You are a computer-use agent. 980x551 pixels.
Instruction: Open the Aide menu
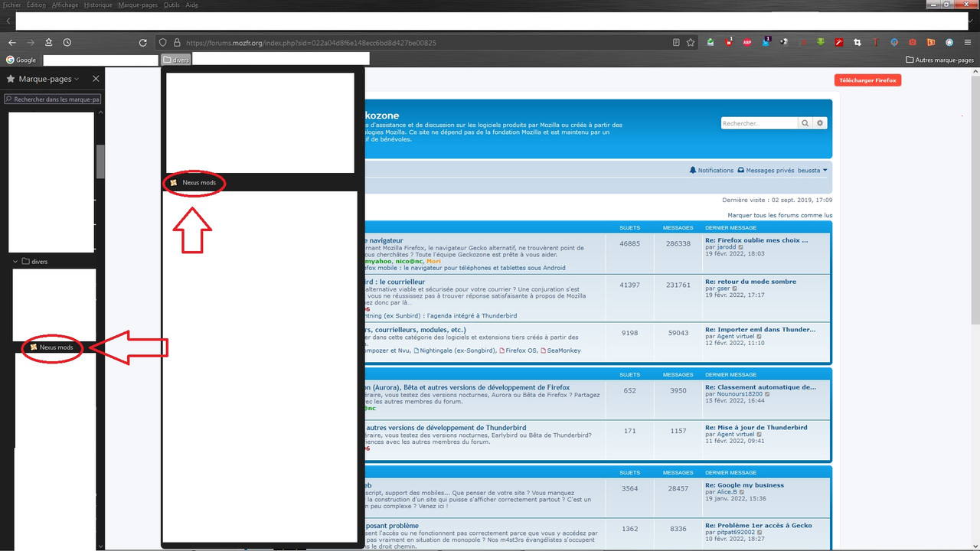(191, 5)
